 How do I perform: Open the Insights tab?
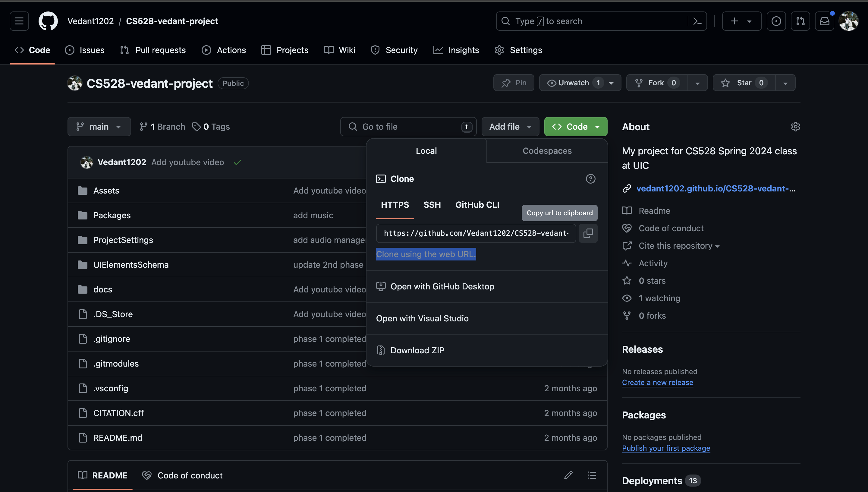(x=456, y=50)
